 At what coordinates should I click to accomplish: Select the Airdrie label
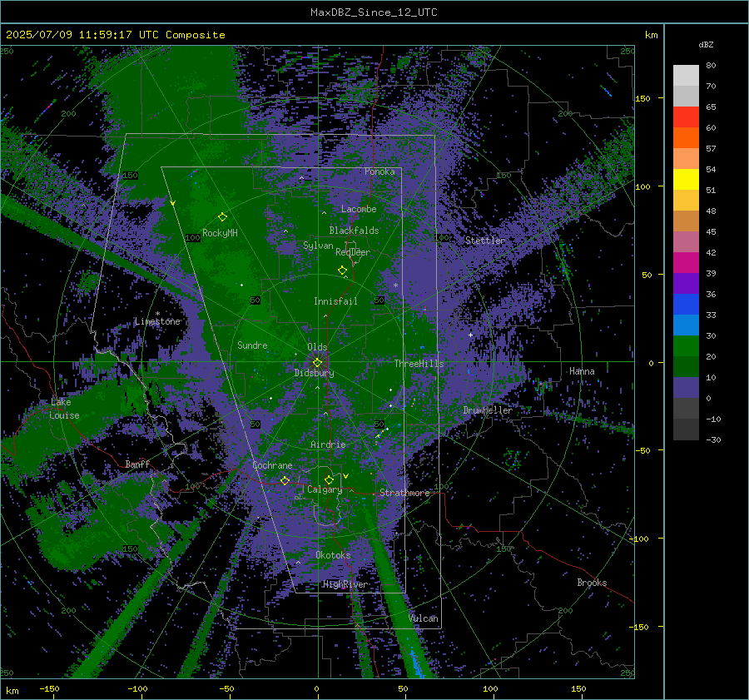328,444
